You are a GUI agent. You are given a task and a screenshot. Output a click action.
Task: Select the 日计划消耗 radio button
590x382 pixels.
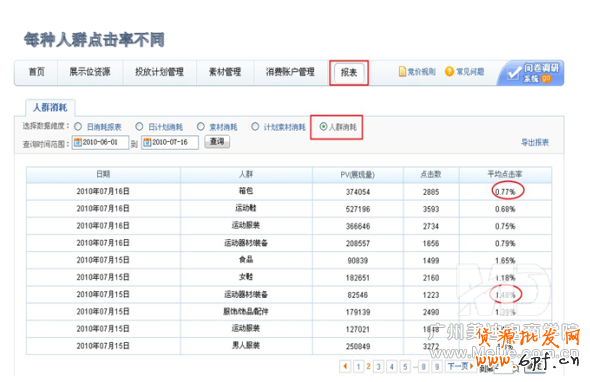(x=139, y=127)
